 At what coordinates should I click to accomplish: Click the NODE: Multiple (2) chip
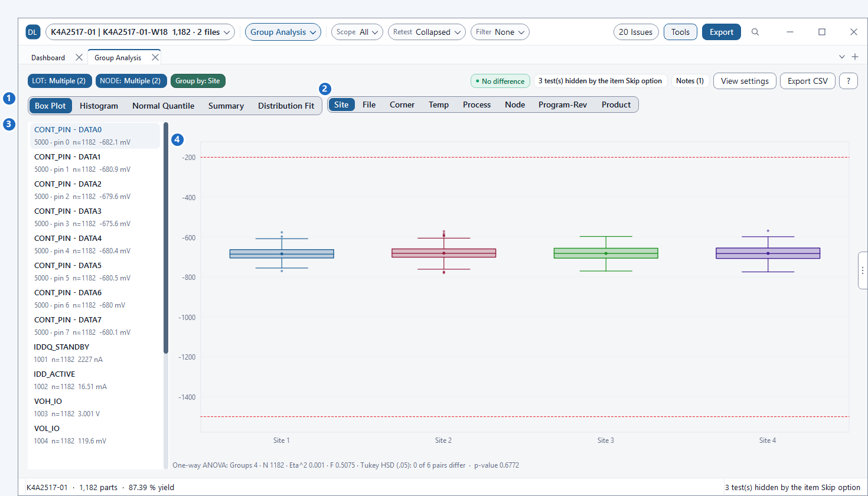tap(130, 81)
